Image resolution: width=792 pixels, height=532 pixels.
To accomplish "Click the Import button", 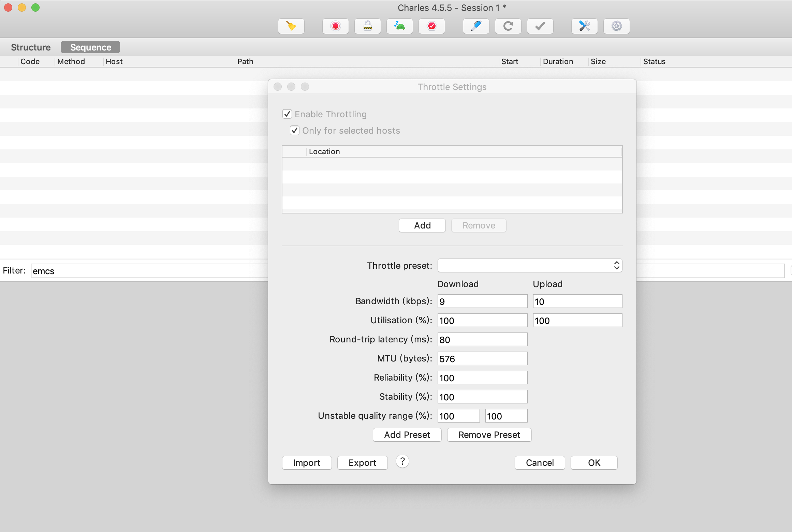I will click(x=307, y=463).
